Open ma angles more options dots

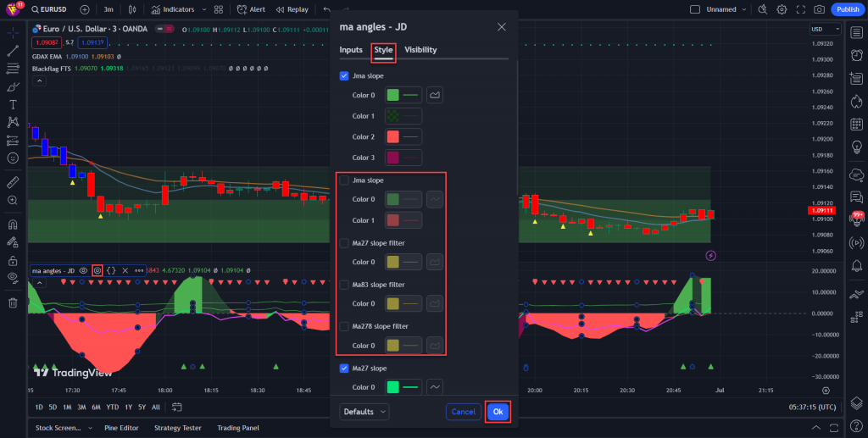coord(139,270)
